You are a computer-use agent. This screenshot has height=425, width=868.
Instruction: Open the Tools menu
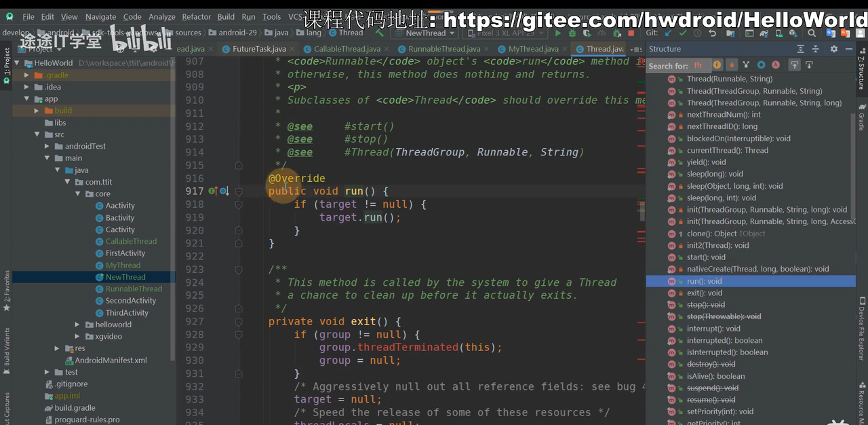(x=271, y=16)
